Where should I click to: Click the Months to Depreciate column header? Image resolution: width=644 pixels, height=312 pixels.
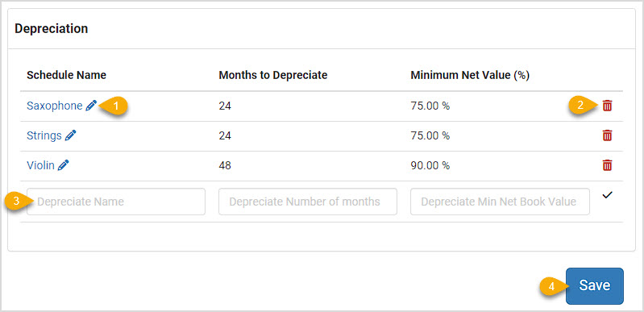(x=273, y=75)
